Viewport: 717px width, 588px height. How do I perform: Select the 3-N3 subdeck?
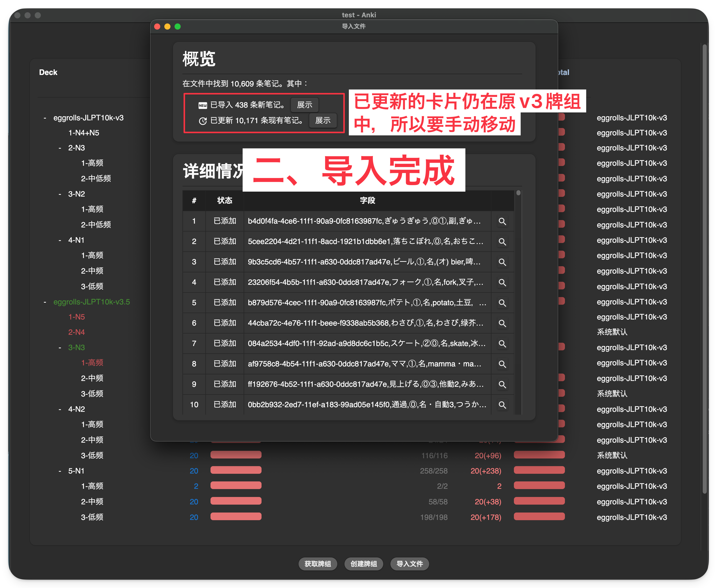pos(77,348)
